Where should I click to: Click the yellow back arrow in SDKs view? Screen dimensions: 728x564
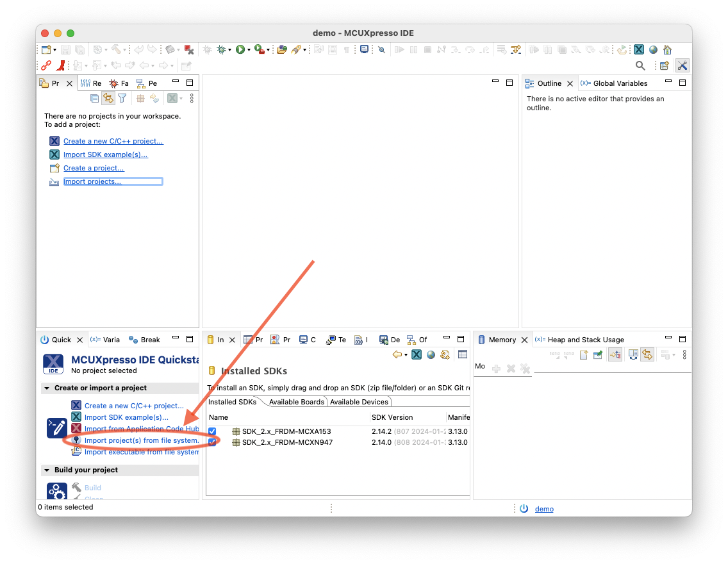tap(397, 354)
